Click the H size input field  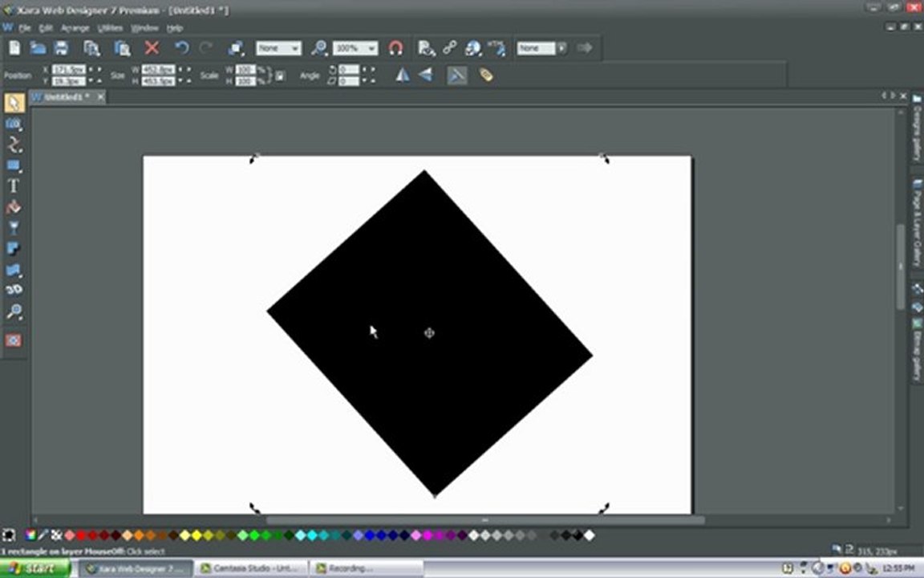point(158,81)
